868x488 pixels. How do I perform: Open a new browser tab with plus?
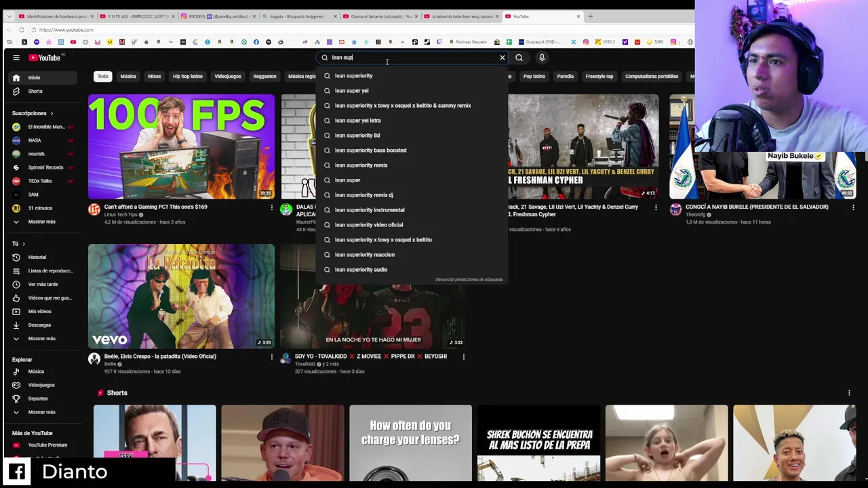point(590,16)
